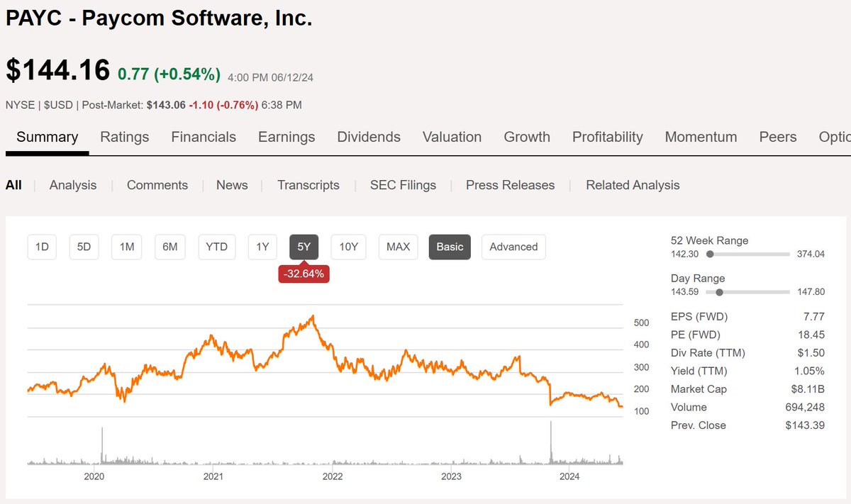This screenshot has width=851, height=504.
Task: View SEC Filings
Action: 403,185
